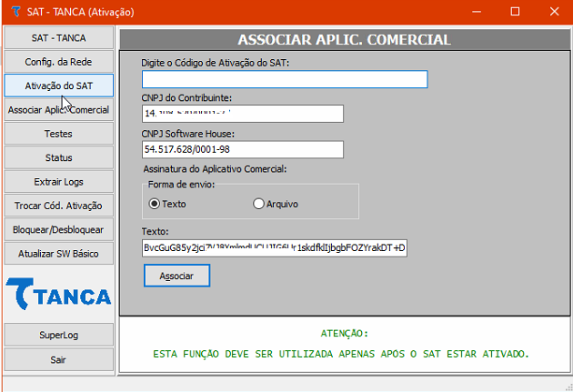The image size is (573, 392).
Task: Minimize the SAT - TANCA window
Action: 477,12
